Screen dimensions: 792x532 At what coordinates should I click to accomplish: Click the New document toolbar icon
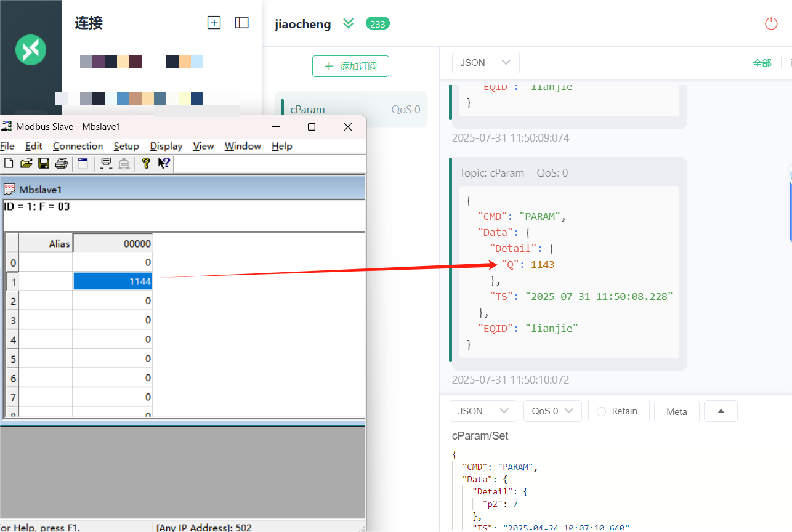pos(9,163)
